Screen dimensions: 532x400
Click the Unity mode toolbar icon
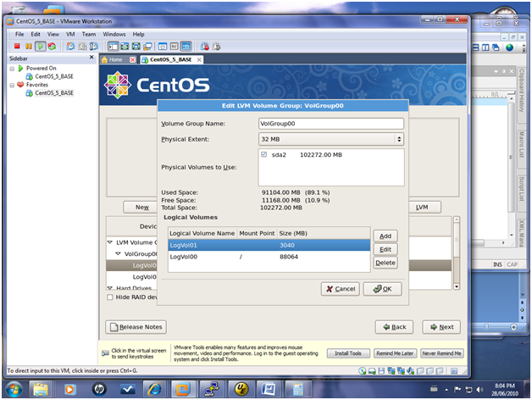pos(147,46)
